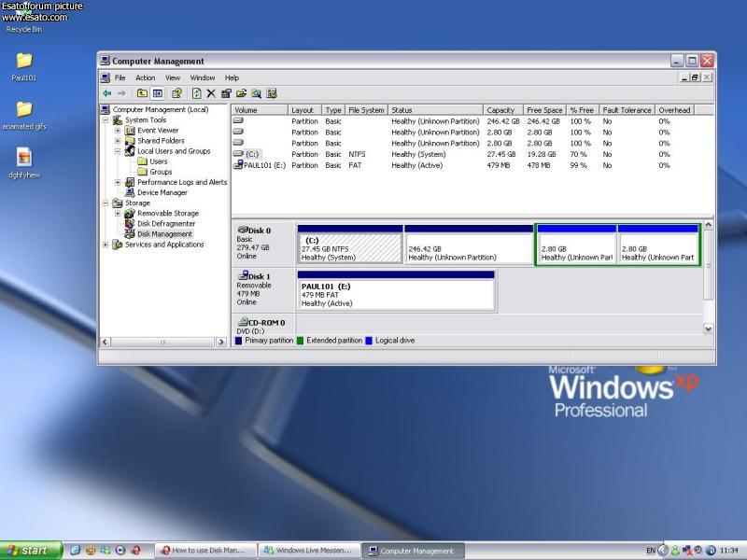Screen dimensions: 747x560
Task: Select the Groups folder in the tree
Action: pyautogui.click(x=161, y=172)
